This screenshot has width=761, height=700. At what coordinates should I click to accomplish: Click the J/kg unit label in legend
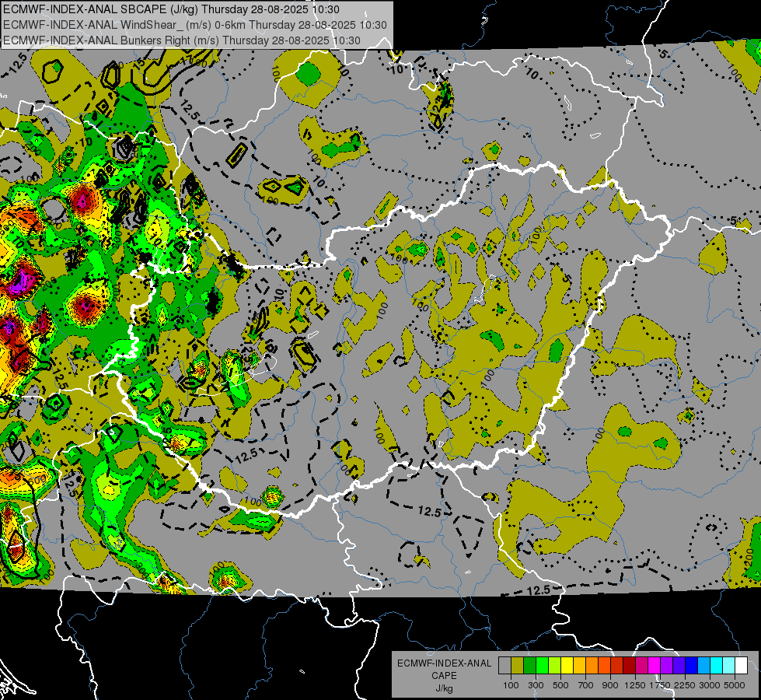point(445,688)
